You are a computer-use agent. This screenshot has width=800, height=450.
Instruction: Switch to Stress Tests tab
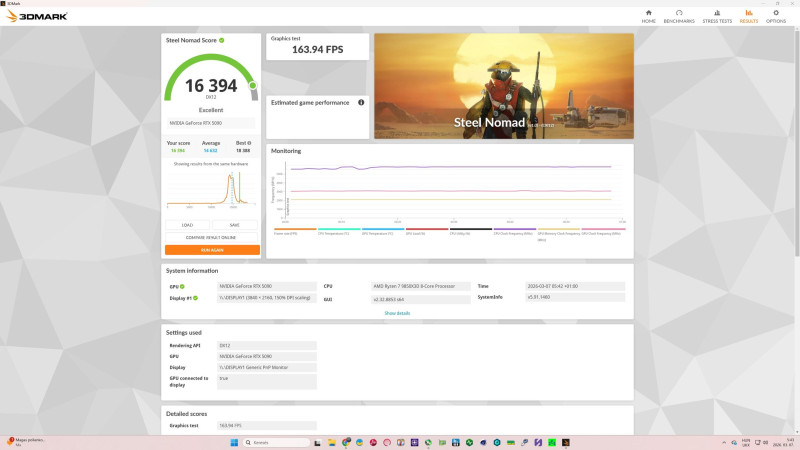click(x=717, y=16)
